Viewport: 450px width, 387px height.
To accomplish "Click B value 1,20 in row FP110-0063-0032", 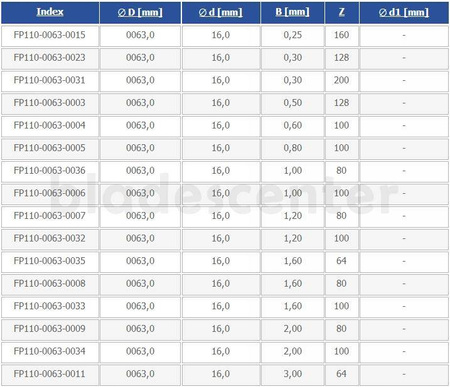I will 293,238.
